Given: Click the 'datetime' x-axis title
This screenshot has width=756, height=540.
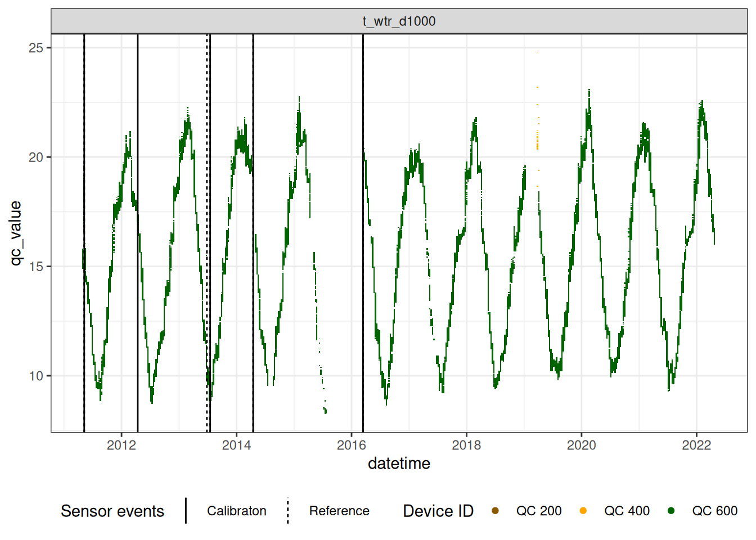Looking at the screenshot, I should tap(399, 463).
